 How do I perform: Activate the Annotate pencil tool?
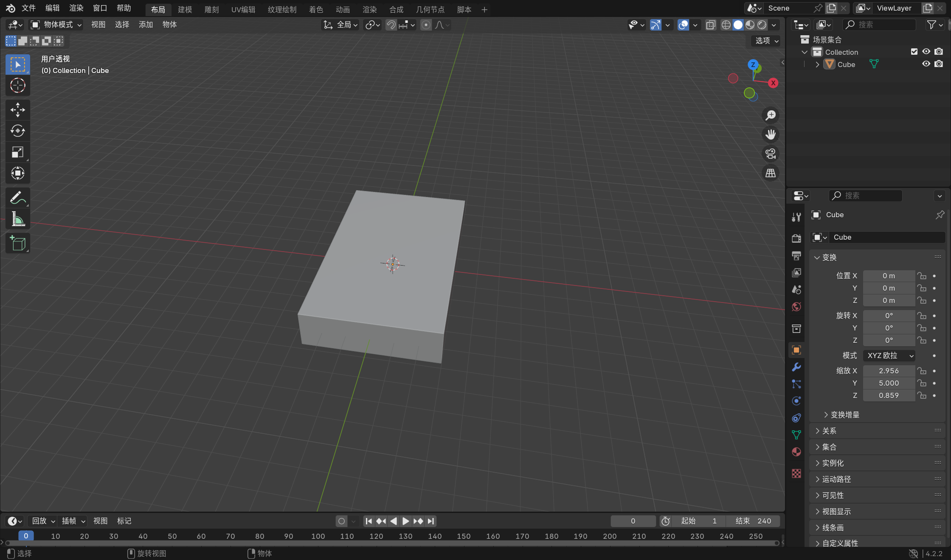click(17, 198)
